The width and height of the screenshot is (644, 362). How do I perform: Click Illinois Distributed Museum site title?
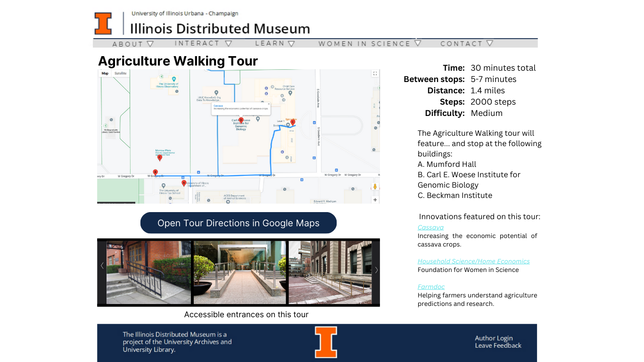(x=220, y=29)
